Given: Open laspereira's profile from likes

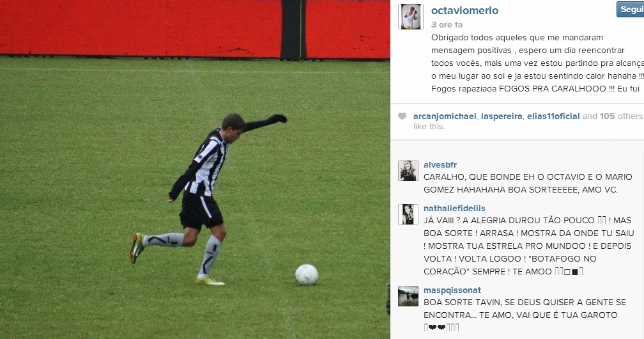Looking at the screenshot, I should point(502,116).
